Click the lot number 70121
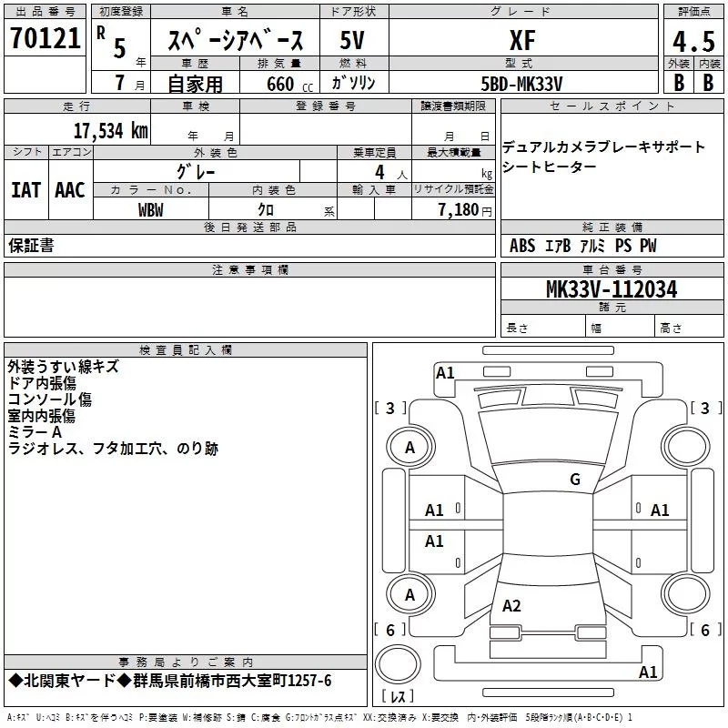 (x=45, y=37)
